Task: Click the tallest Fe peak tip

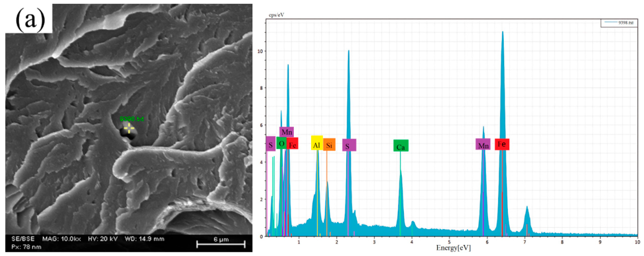Action: pyautogui.click(x=502, y=32)
